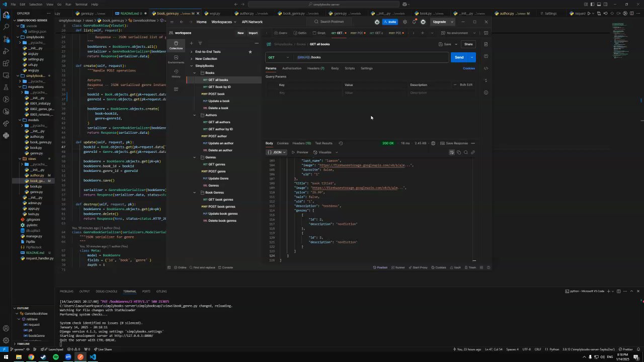Viewport: 644px width, 362px height.
Task: Open the JSON response format dropdown
Action: pos(276,152)
